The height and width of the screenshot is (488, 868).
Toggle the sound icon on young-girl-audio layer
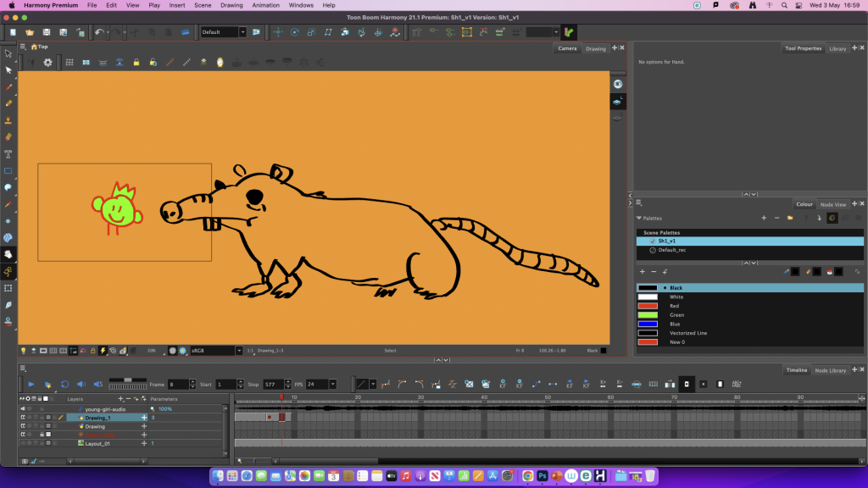click(23, 409)
